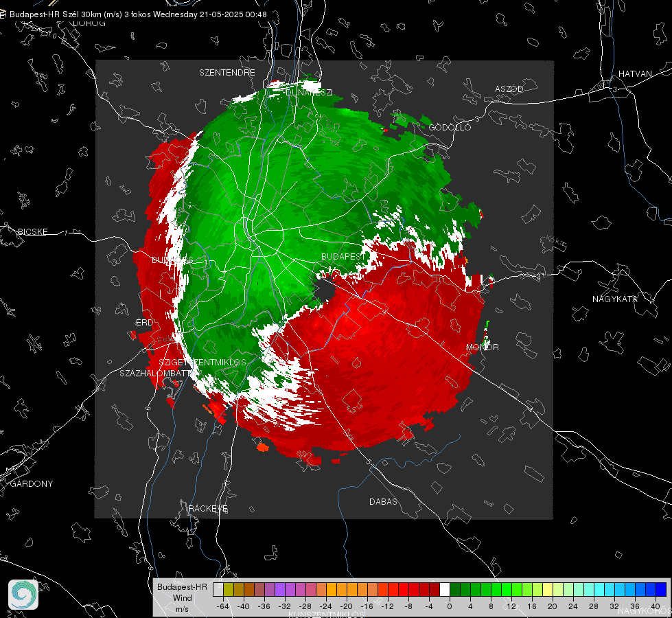Select the white zero-velocity legend swatch
This screenshot has width=672, height=618.
[x=445, y=590]
